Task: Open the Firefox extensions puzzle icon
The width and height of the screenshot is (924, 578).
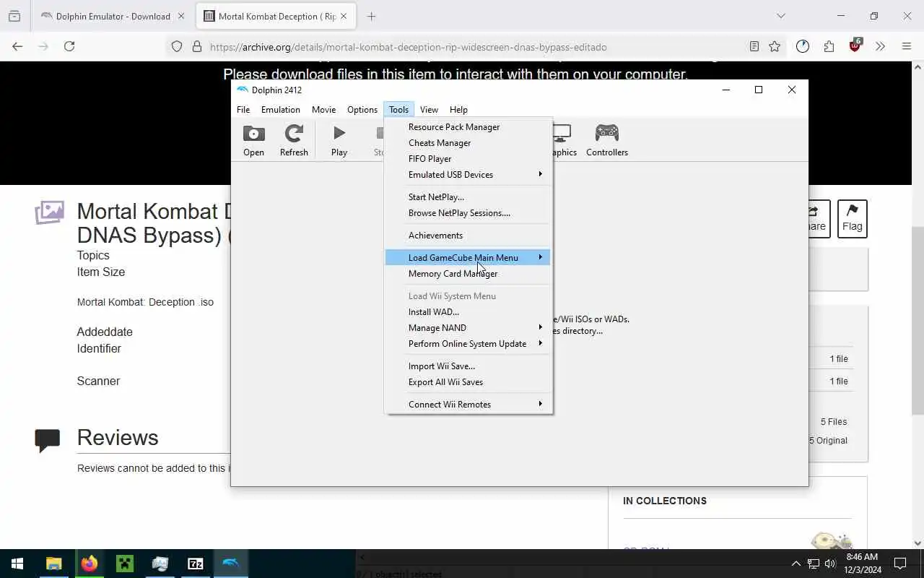Action: pyautogui.click(x=829, y=46)
